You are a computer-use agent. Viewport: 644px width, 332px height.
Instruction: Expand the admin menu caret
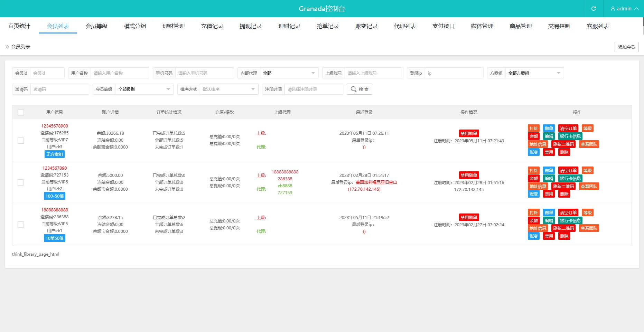[x=636, y=9]
